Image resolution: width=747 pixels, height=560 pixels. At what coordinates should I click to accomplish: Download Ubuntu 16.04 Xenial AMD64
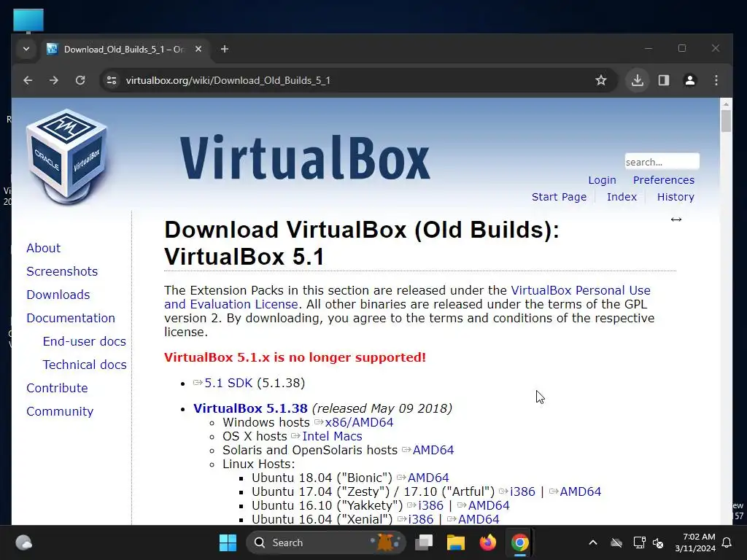(479, 519)
